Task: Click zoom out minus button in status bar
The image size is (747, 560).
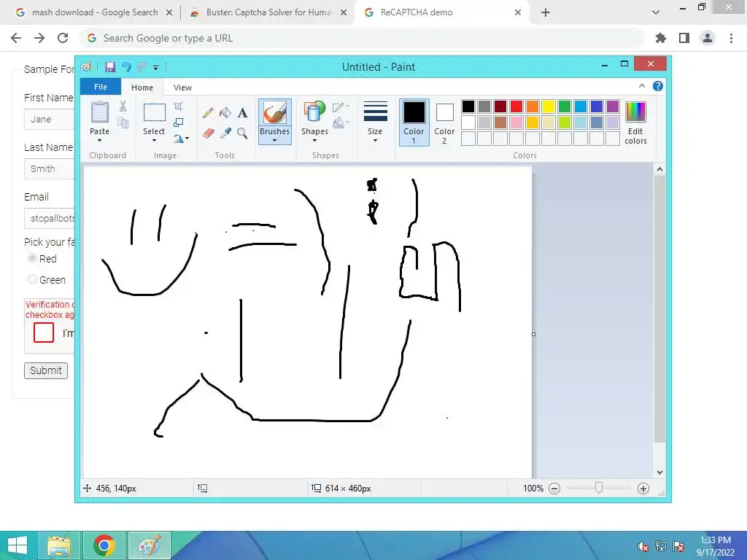Action: point(554,489)
